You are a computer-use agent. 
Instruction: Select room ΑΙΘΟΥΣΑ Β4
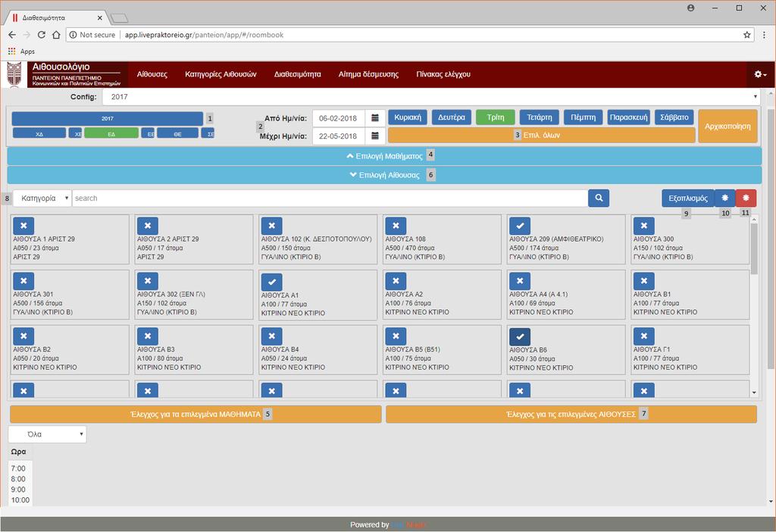click(272, 336)
